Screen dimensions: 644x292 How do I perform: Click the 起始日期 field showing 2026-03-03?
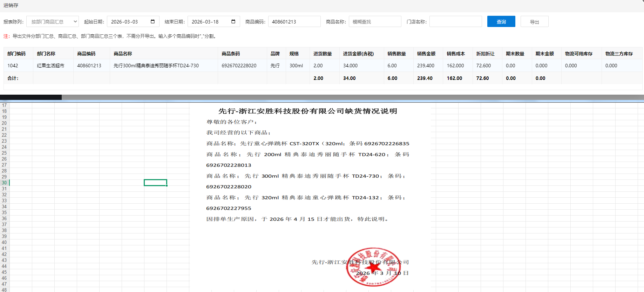point(128,21)
